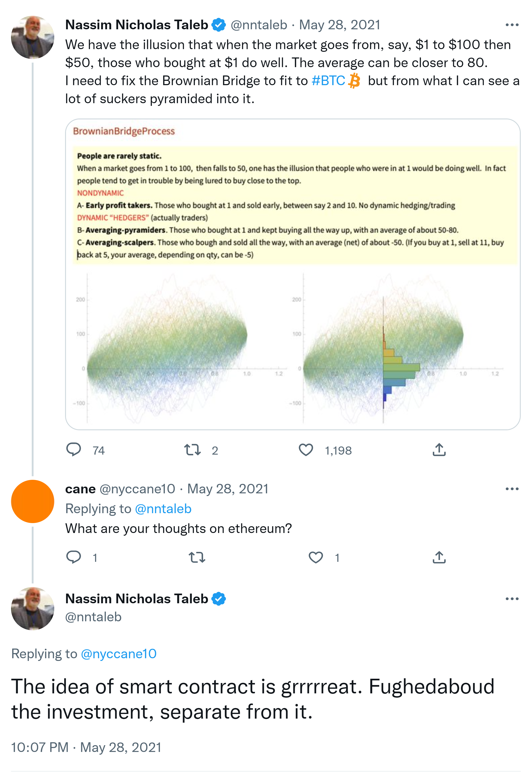Open Taleb's avatar on the bottom reply
The height and width of the screenshot is (781, 532).
pyautogui.click(x=33, y=609)
